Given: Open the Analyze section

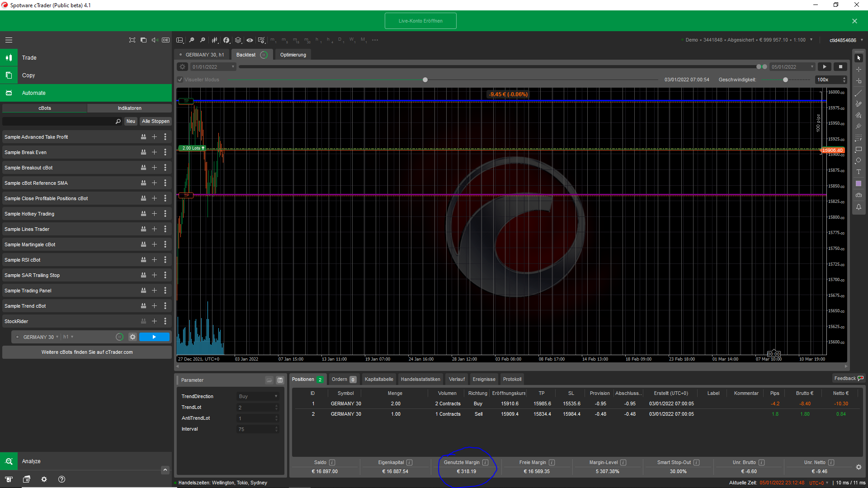Looking at the screenshot, I should tap(86, 461).
